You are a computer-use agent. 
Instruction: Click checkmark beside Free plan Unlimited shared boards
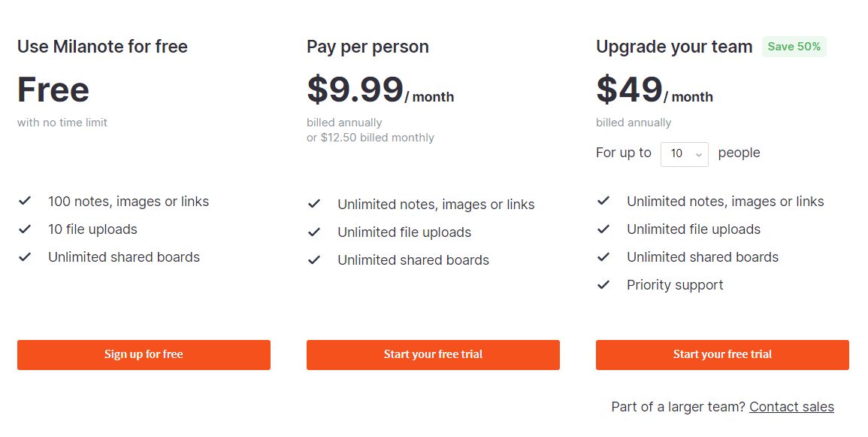25,256
